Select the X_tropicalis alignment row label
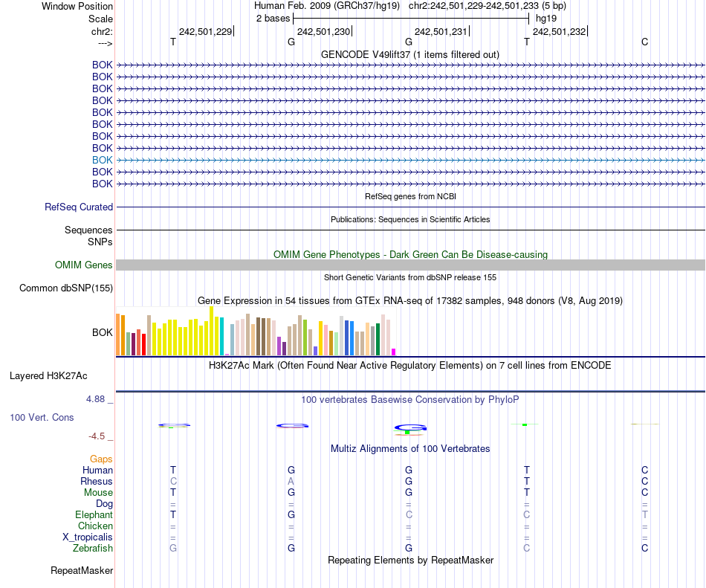 pyautogui.click(x=88, y=537)
